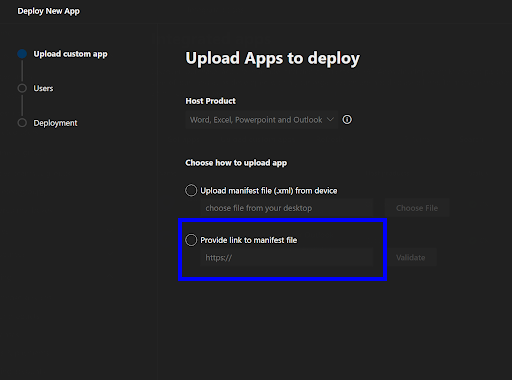Screen dimensions: 512x380
Task: Click the Choose File button
Action: pos(417,208)
